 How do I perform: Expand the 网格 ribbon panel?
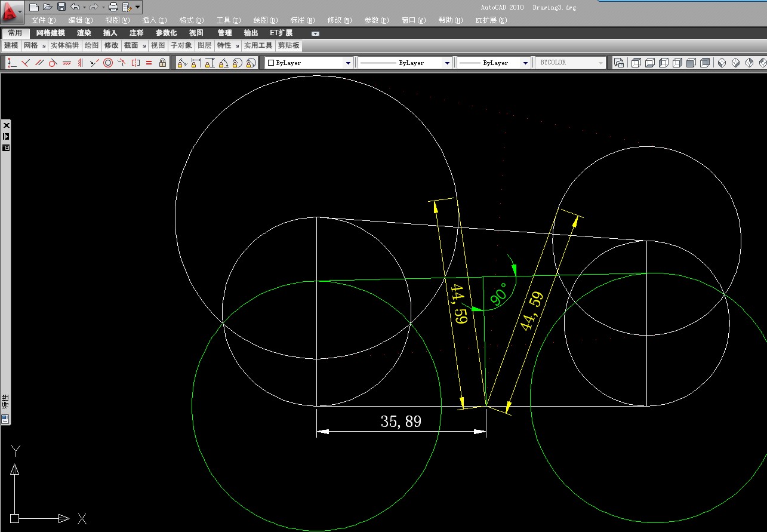point(35,45)
